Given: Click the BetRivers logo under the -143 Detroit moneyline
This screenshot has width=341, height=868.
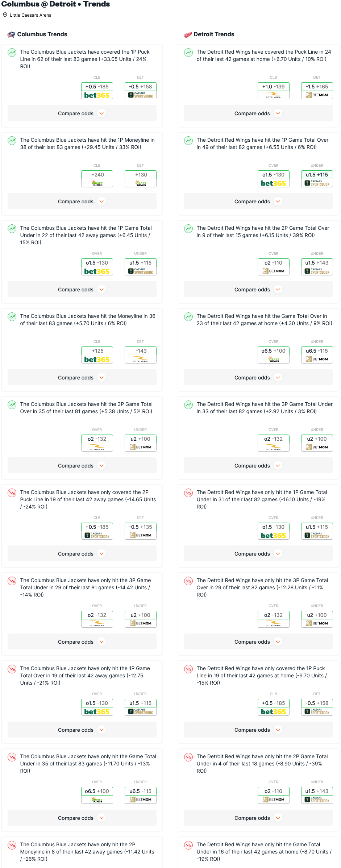Looking at the screenshot, I should point(141,360).
